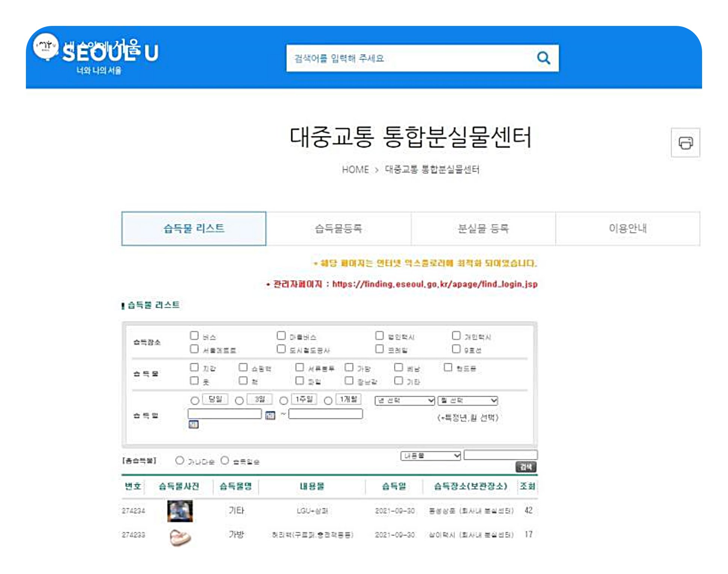Open the 년 선택 year dropdown
The width and height of the screenshot is (728, 574).
click(405, 401)
